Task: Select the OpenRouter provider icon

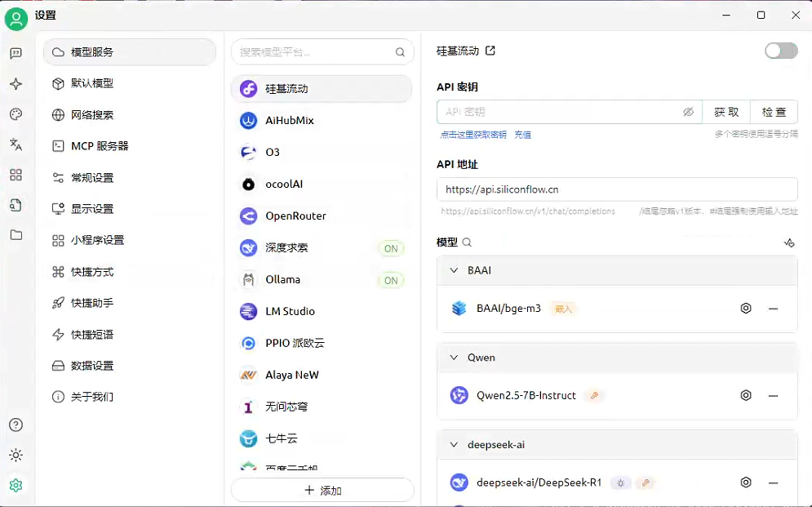Action: 247,216
